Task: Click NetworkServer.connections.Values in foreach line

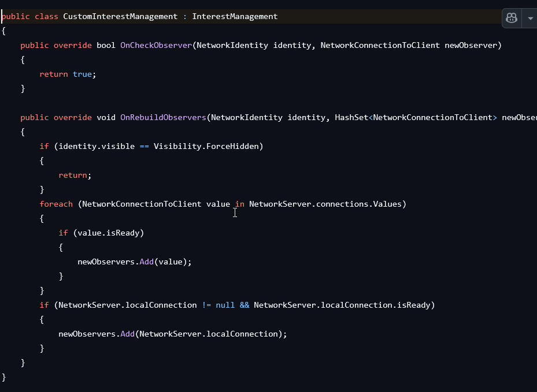Action: (x=325, y=204)
